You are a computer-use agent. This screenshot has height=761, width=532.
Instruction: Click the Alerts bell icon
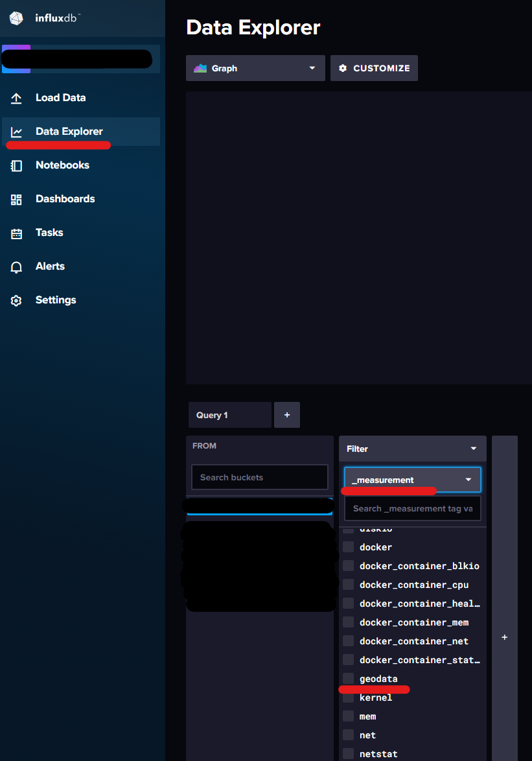(16, 267)
